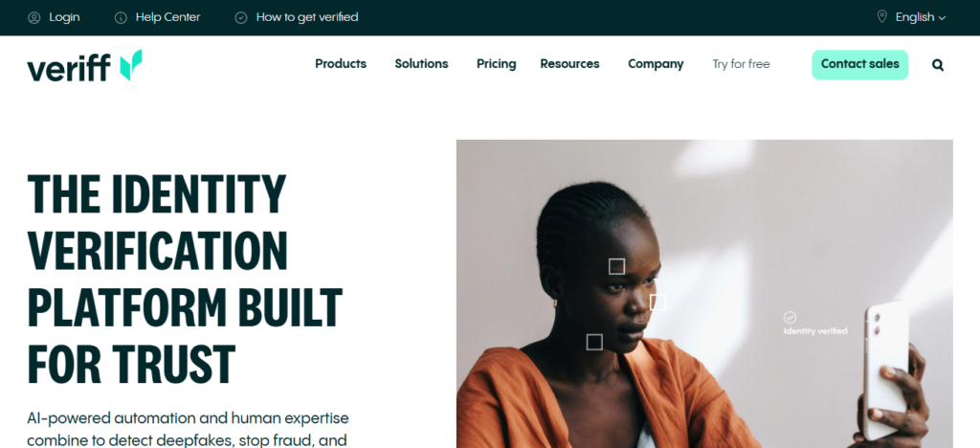Expand the Resources menu
This screenshot has width=980, height=448.
[x=569, y=64]
